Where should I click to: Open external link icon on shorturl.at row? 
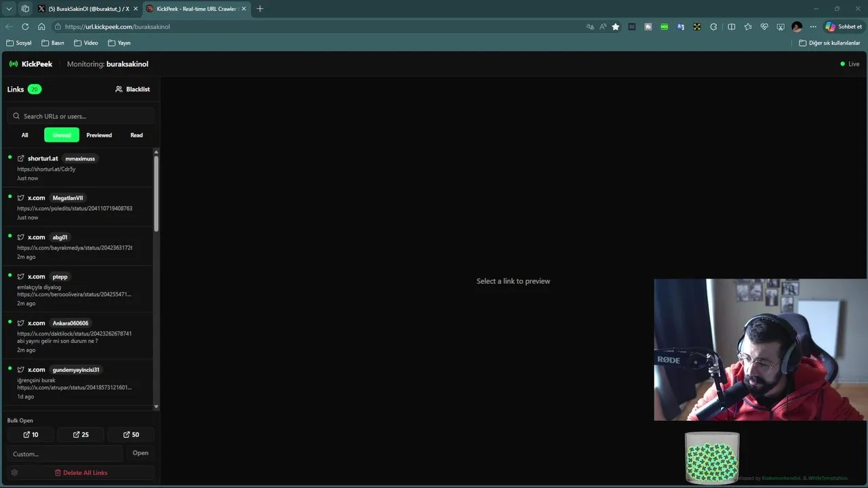tap(20, 159)
